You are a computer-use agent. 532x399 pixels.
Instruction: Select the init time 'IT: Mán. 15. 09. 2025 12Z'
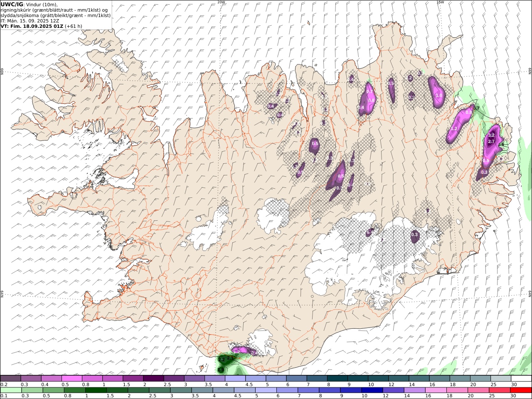[30, 20]
